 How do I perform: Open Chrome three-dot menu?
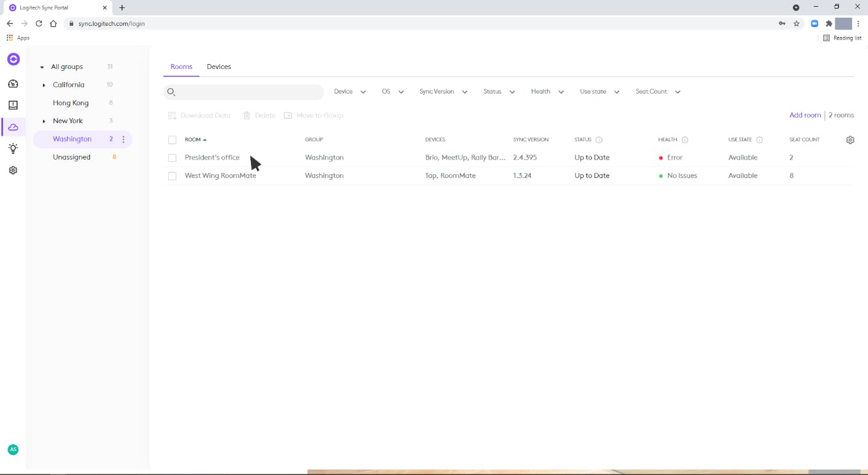point(858,23)
